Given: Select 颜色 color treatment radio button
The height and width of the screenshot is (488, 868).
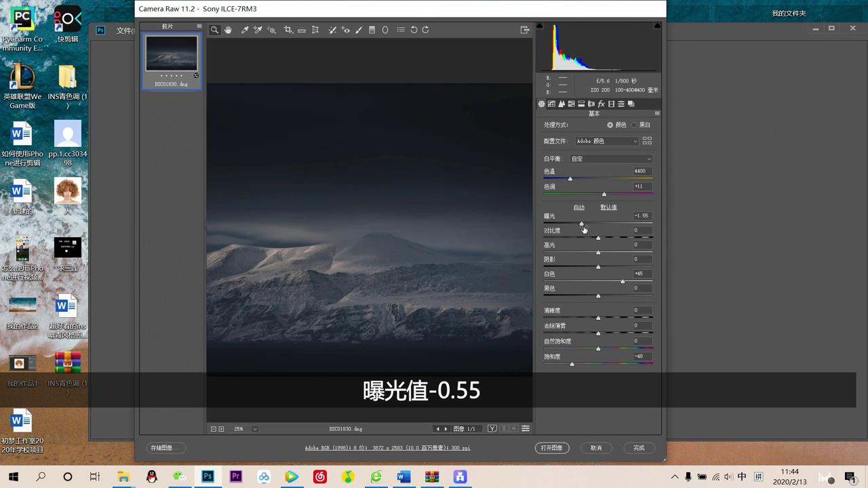Looking at the screenshot, I should pos(610,125).
